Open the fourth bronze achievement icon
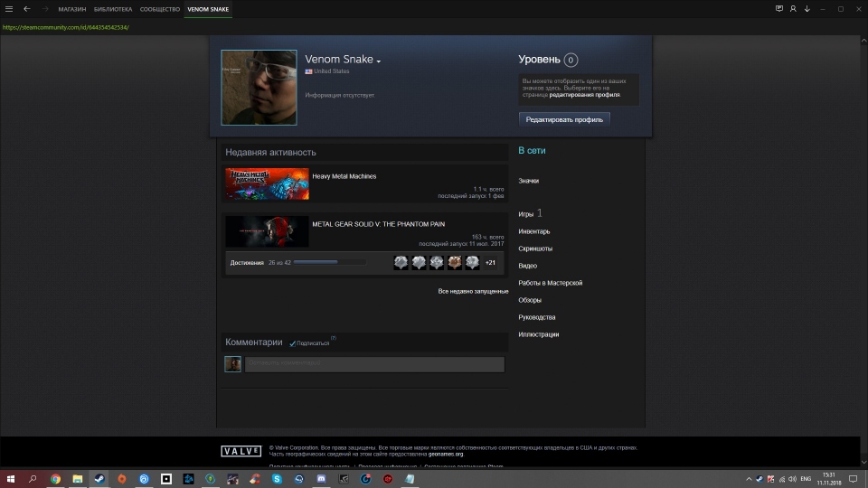Image resolution: width=868 pixels, height=488 pixels. pyautogui.click(x=455, y=262)
